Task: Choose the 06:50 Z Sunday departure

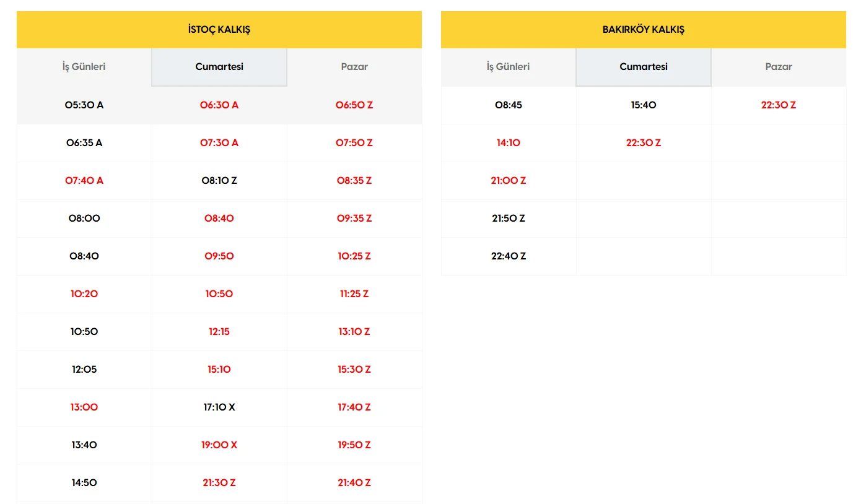Action: pos(354,105)
